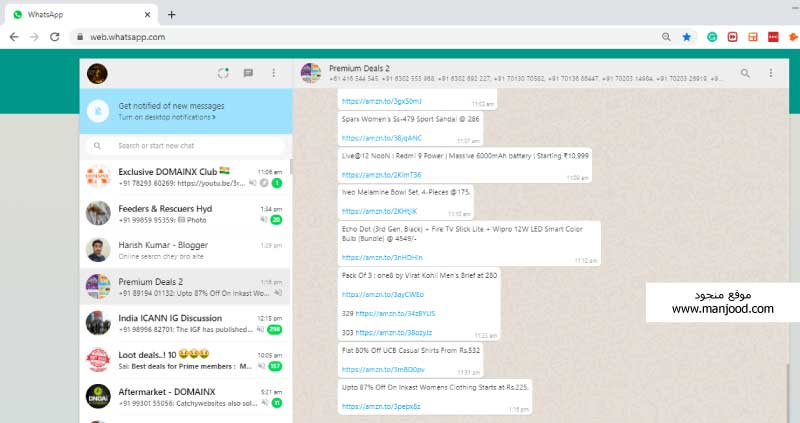Open the green Grammarly extension icon
The width and height of the screenshot is (800, 423).
point(712,37)
